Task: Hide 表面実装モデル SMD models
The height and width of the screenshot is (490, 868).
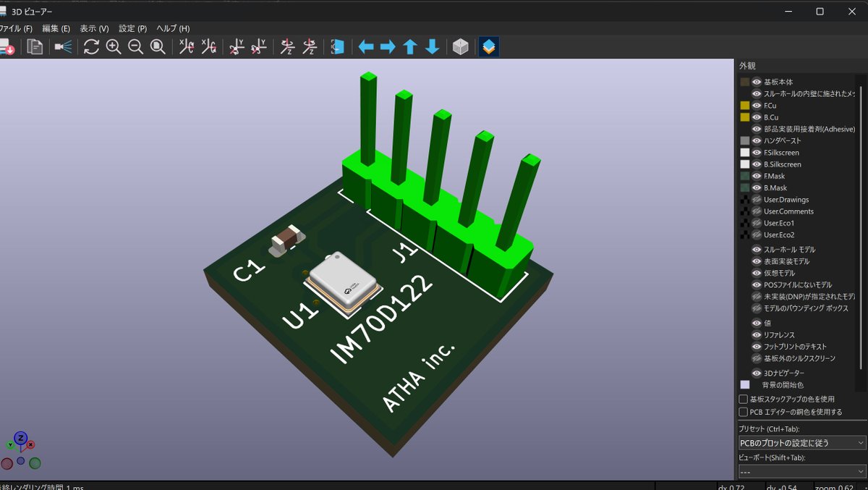Action: pos(757,261)
